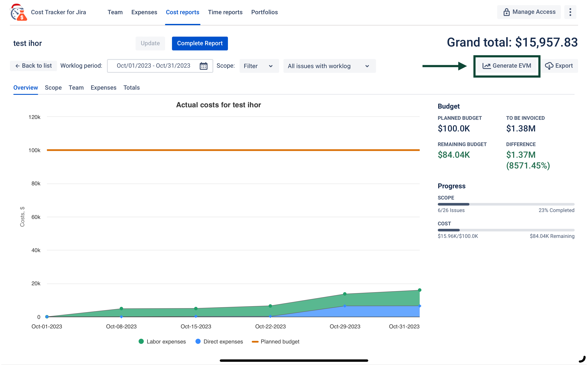Open the calendar date picker icon
The height and width of the screenshot is (365, 588).
pos(203,66)
